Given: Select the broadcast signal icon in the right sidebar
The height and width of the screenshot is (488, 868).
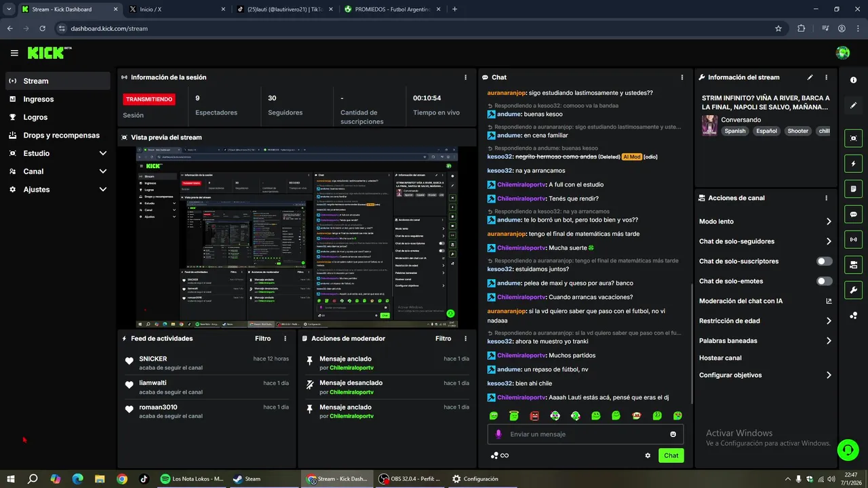Looking at the screenshot, I should [853, 239].
